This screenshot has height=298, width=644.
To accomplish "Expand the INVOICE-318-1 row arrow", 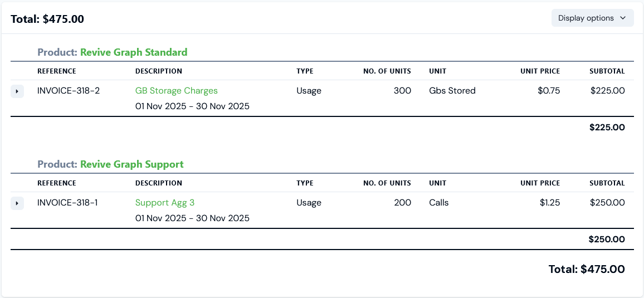I will click(x=17, y=203).
